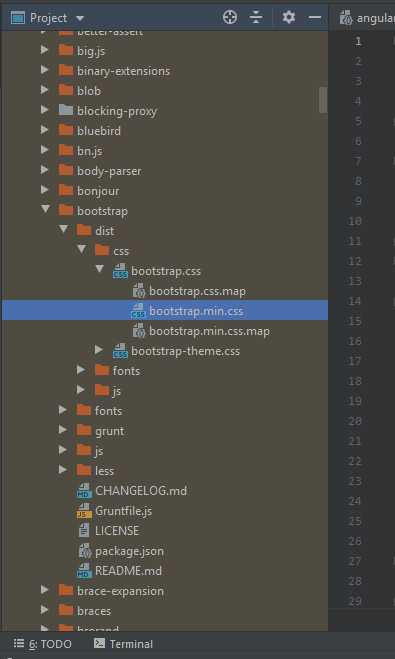This screenshot has height=659, width=395.
Task: Collapse the bootstrap folder
Action: pos(45,210)
